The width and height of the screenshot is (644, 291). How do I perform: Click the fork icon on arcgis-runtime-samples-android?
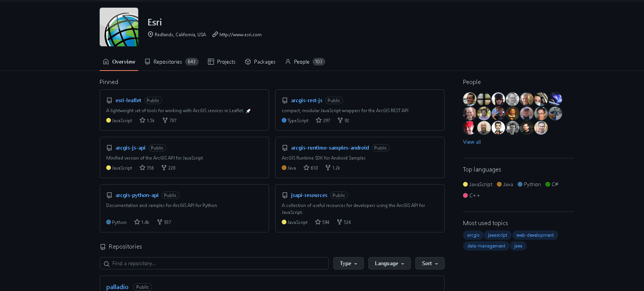click(x=328, y=168)
